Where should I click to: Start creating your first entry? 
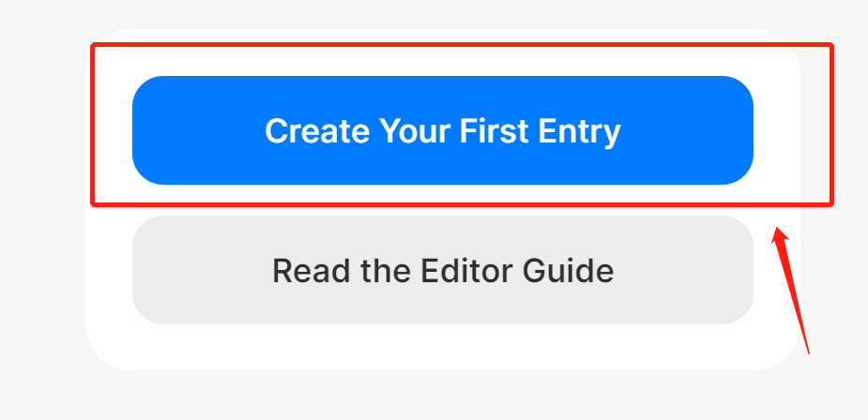tap(442, 130)
